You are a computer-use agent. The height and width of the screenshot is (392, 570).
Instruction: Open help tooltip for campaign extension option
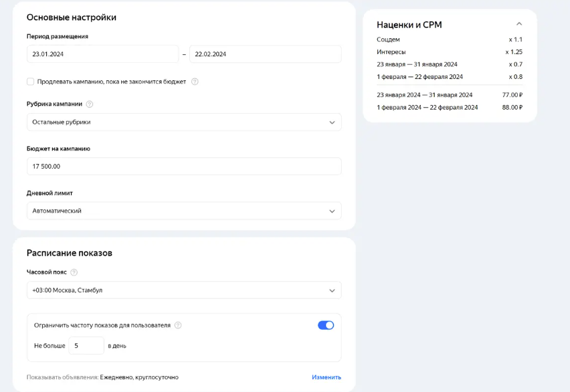click(x=194, y=81)
